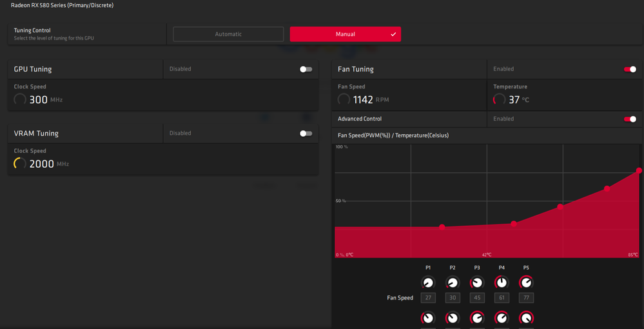Click the 'P3' column label
This screenshot has width=644, height=329.
477,268
